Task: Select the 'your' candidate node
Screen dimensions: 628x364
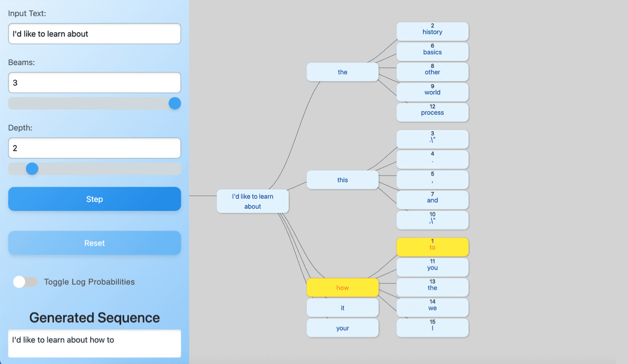Action: 342,328
